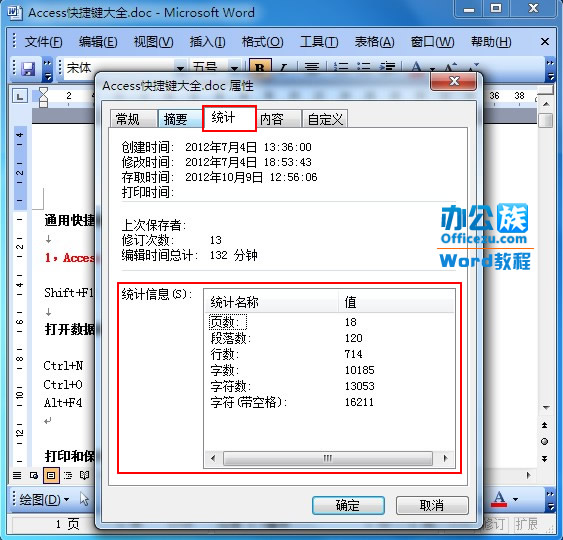The image size is (563, 540).
Task: Cancel dialog with 取消 button
Action: tap(432, 506)
